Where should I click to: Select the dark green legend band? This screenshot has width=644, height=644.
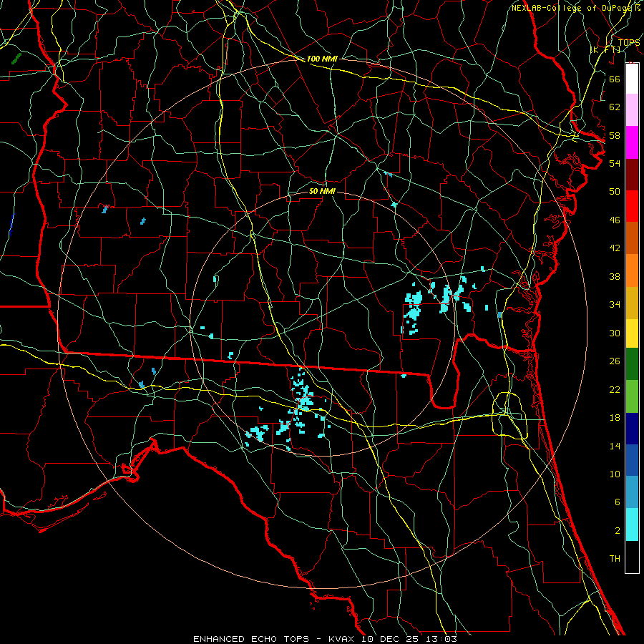[632, 364]
